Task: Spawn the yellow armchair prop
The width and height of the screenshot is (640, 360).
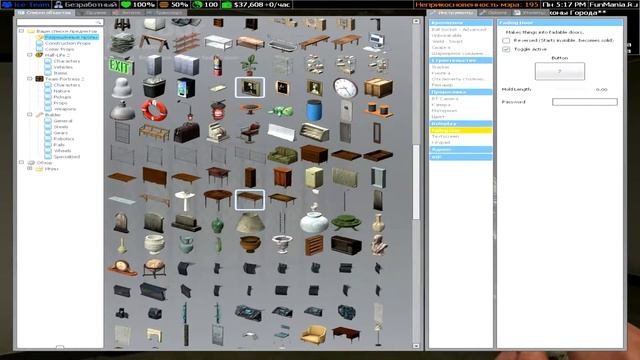Action: (x=313, y=334)
